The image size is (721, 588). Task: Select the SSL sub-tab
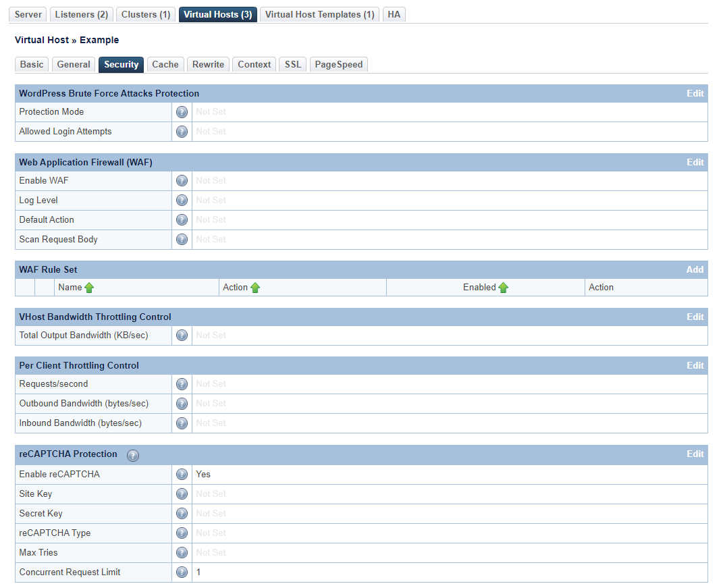(293, 64)
